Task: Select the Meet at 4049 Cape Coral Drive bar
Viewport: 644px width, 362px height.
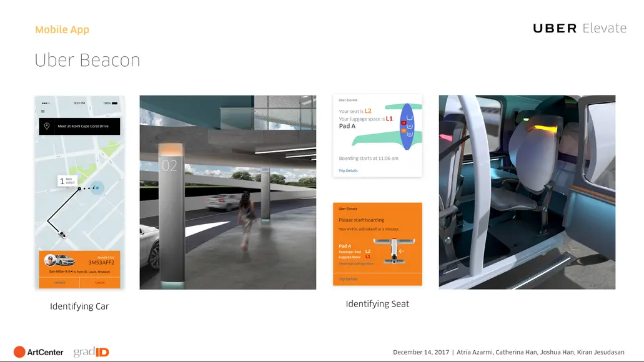Action: (x=80, y=127)
